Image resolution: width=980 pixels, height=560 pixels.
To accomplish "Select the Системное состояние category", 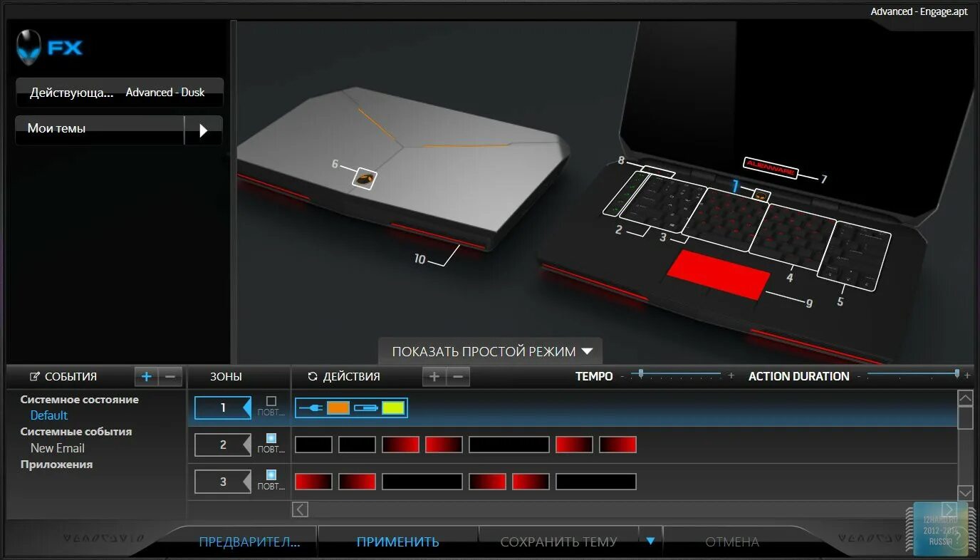I will 80,400.
